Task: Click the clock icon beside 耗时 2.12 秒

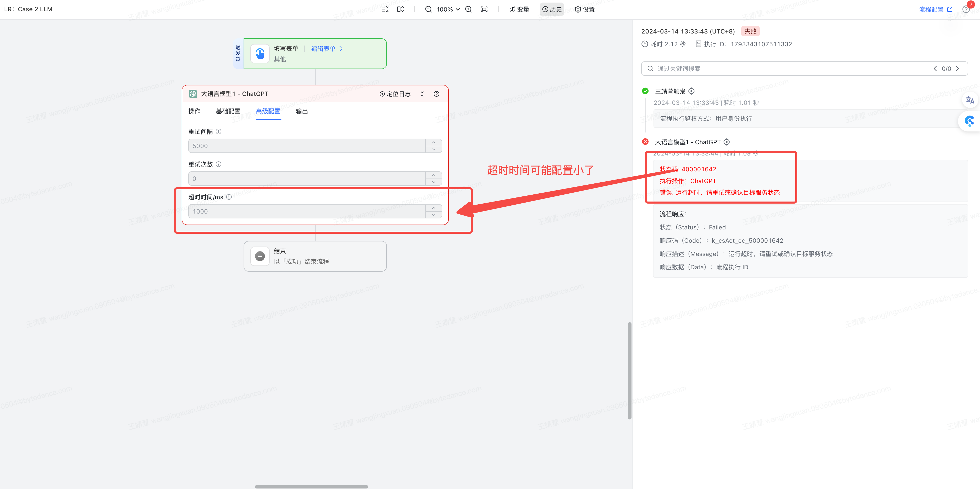Action: pyautogui.click(x=645, y=44)
